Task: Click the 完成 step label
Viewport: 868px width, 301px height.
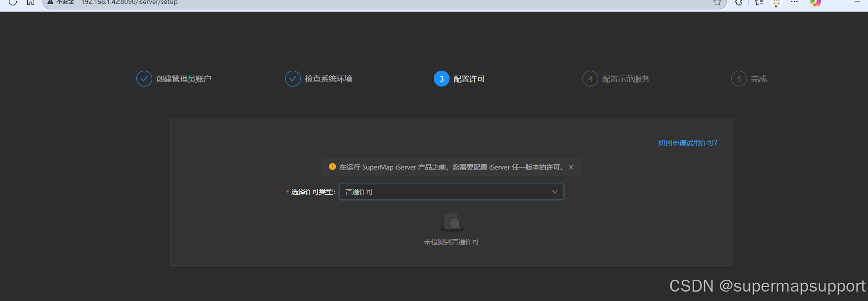Action: 759,79
